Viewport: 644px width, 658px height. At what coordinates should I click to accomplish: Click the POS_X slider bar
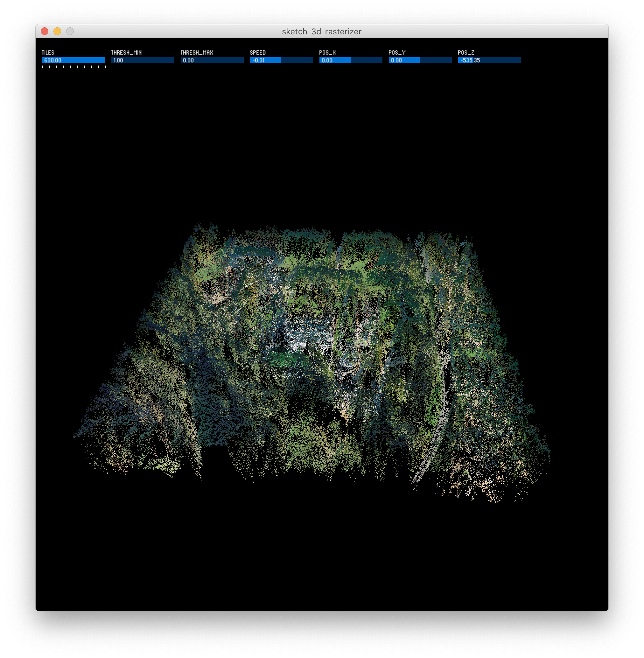pyautogui.click(x=351, y=60)
